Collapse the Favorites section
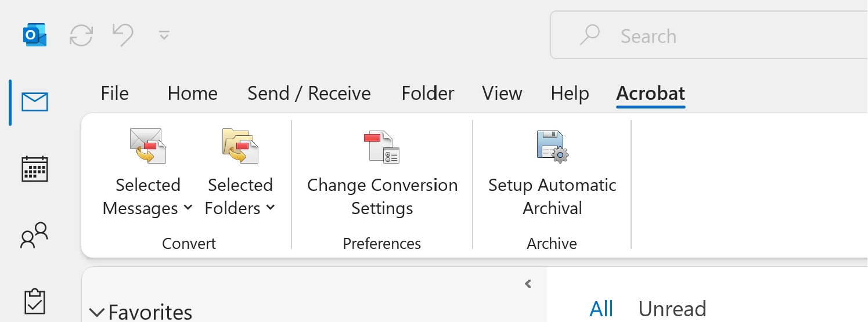 click(96, 313)
